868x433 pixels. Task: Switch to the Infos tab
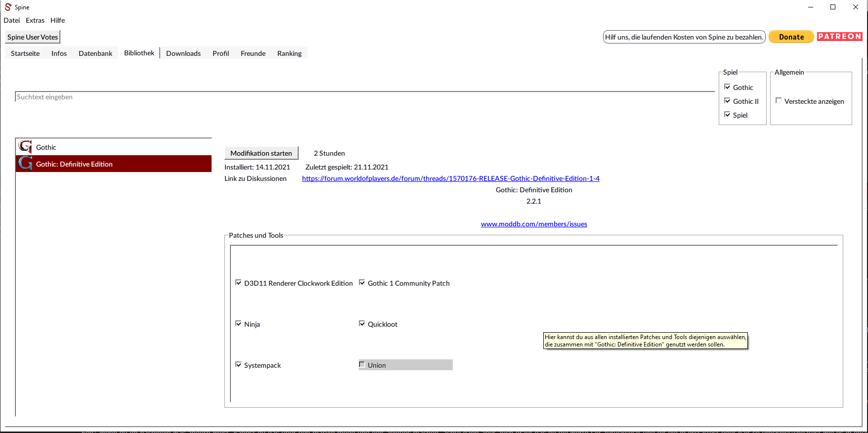59,53
